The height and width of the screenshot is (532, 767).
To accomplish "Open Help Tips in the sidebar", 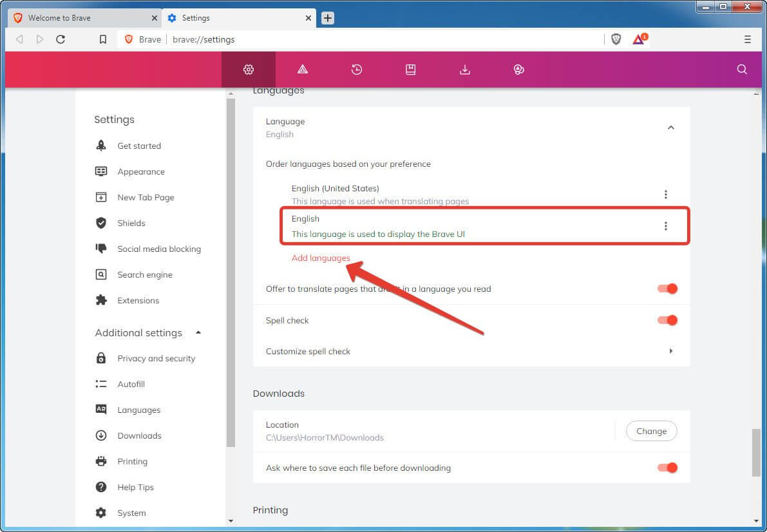I will click(135, 487).
